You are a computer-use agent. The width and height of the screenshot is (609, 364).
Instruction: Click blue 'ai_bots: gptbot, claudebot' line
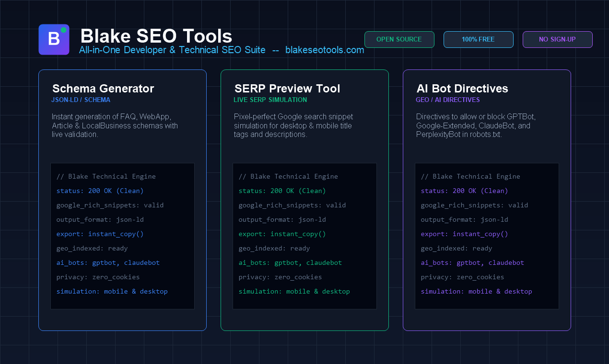(x=108, y=262)
